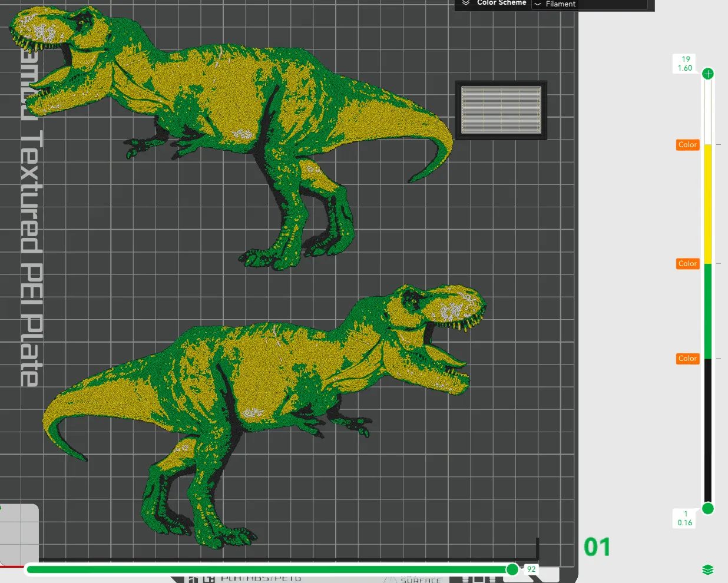Click the yellow segment of layer slider
The height and width of the screenshot is (583, 728).
coord(708,204)
